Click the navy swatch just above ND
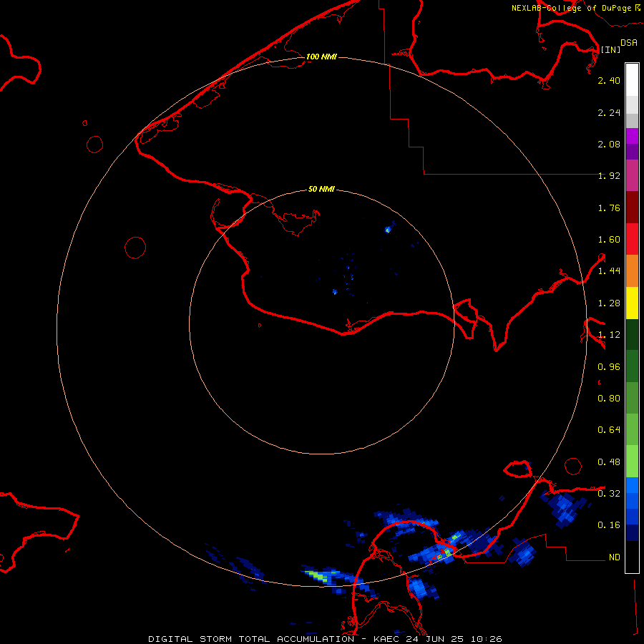Viewport: 644px width, 644px height. [x=632, y=533]
